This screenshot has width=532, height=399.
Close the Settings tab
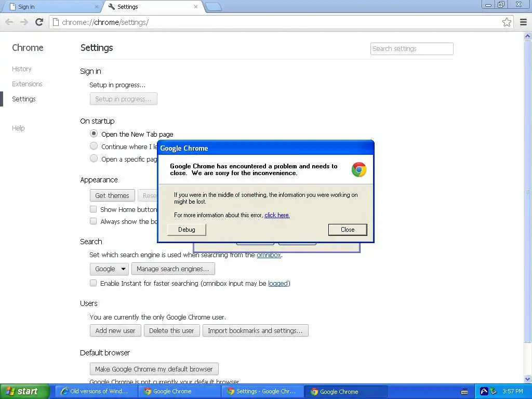pos(196,7)
